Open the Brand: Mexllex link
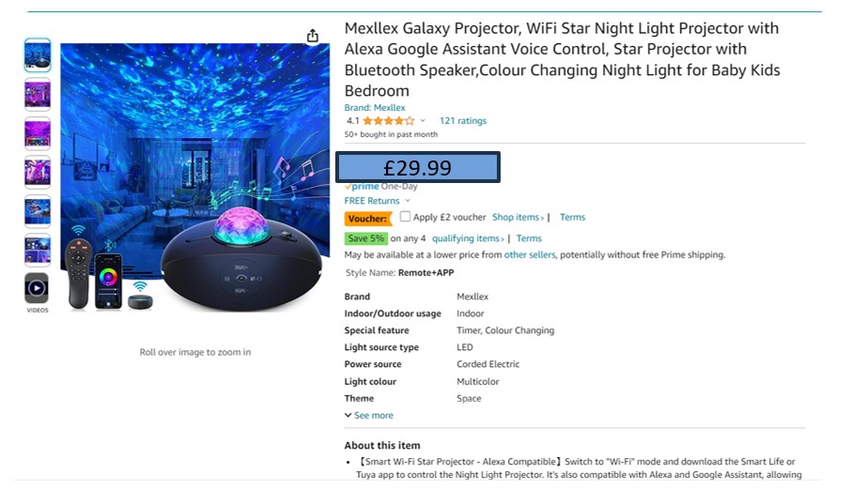 (375, 108)
